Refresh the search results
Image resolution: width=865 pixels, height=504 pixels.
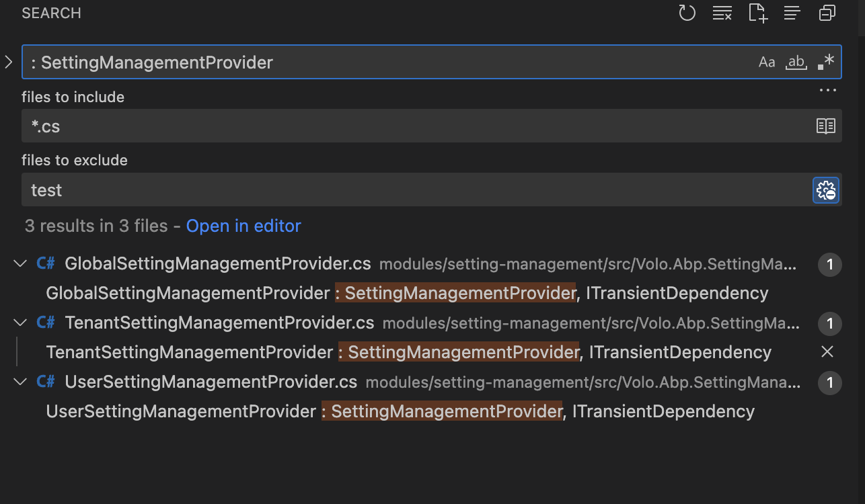[687, 13]
